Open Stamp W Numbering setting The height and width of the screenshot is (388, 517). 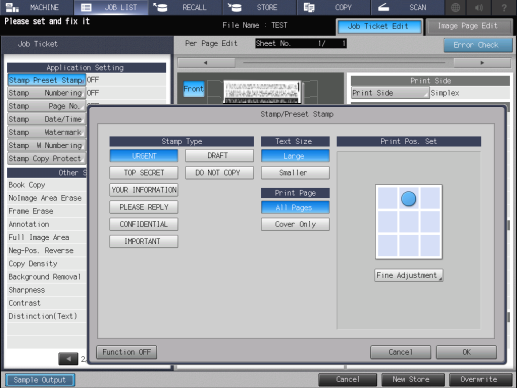[x=46, y=145]
